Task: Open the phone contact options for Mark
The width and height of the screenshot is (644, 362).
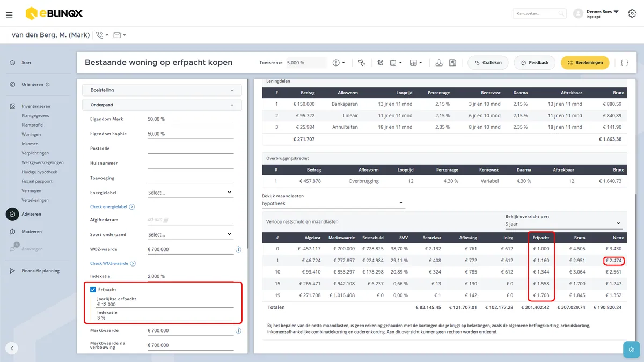Action: click(x=102, y=35)
